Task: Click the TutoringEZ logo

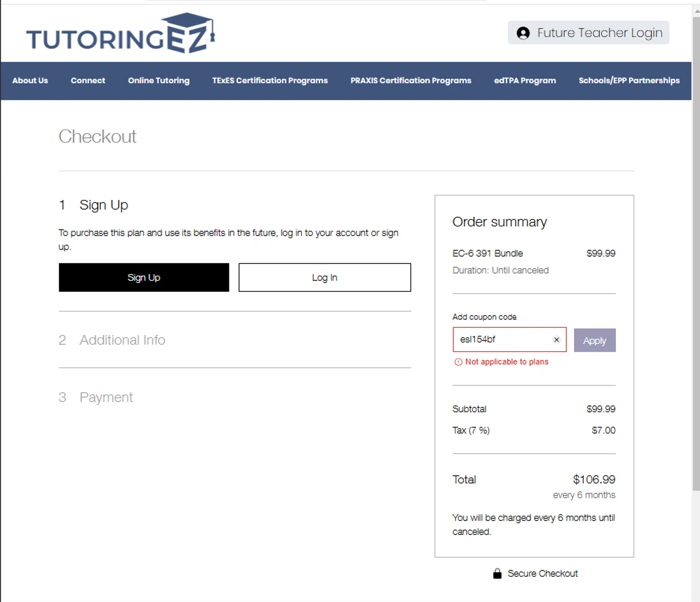Action: (x=120, y=33)
